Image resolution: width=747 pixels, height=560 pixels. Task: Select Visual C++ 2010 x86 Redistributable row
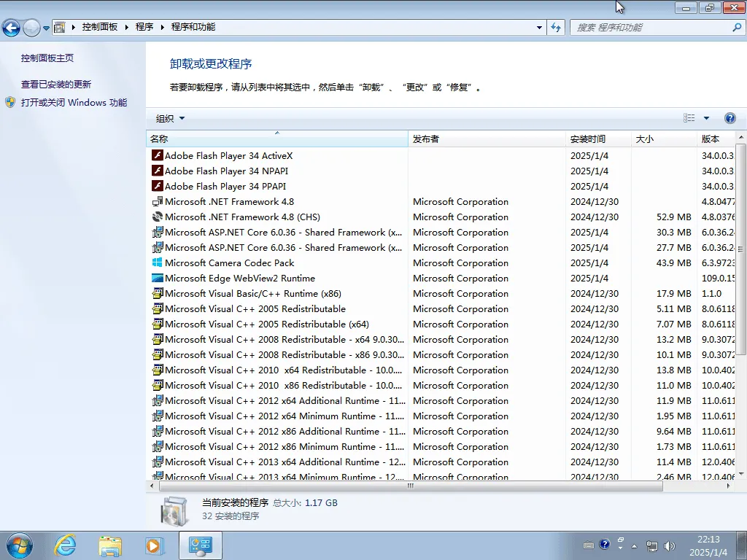pyautogui.click(x=441, y=385)
